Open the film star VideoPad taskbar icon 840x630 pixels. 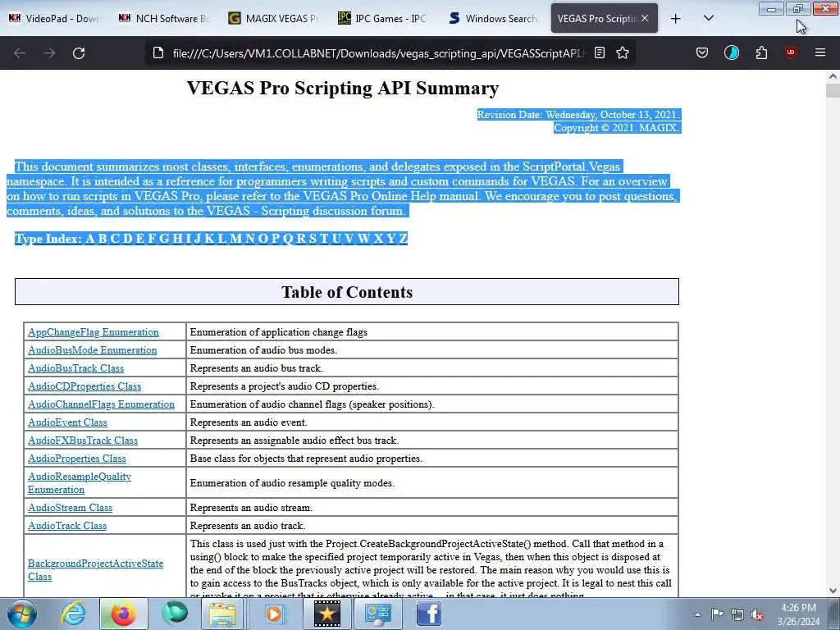click(x=326, y=614)
